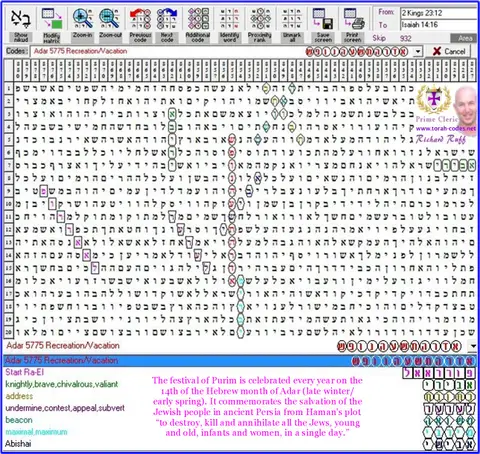Image resolution: width=480 pixels, height=454 pixels.
Task: Click the row 10 header of matrix
Action: click(x=9, y=204)
